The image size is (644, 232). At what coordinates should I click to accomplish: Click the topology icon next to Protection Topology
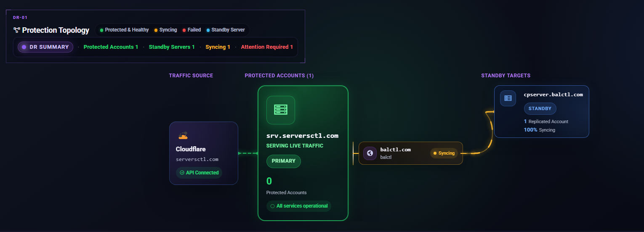point(17,30)
